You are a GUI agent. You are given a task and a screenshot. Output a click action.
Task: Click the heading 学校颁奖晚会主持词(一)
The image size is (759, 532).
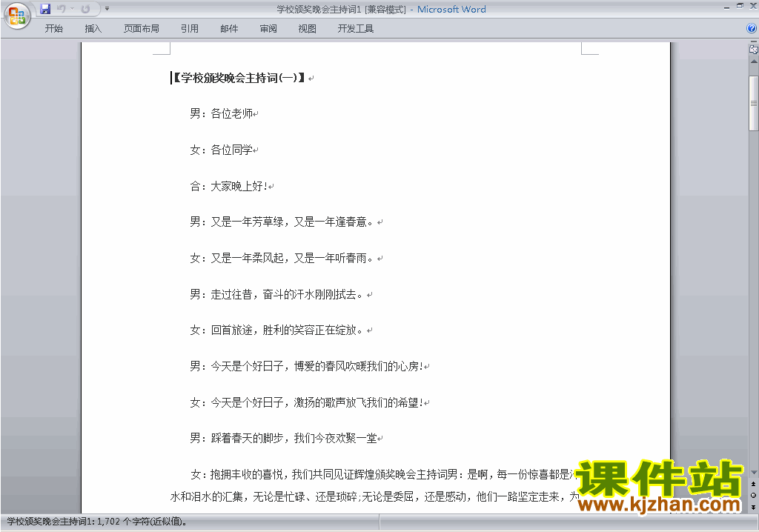(x=238, y=78)
